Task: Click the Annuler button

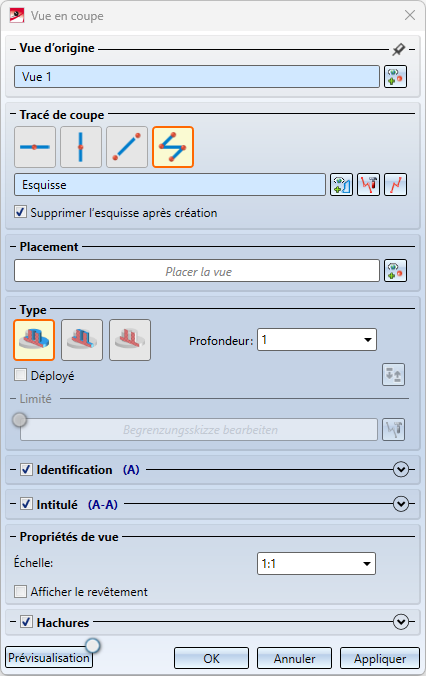Action: coord(294,658)
